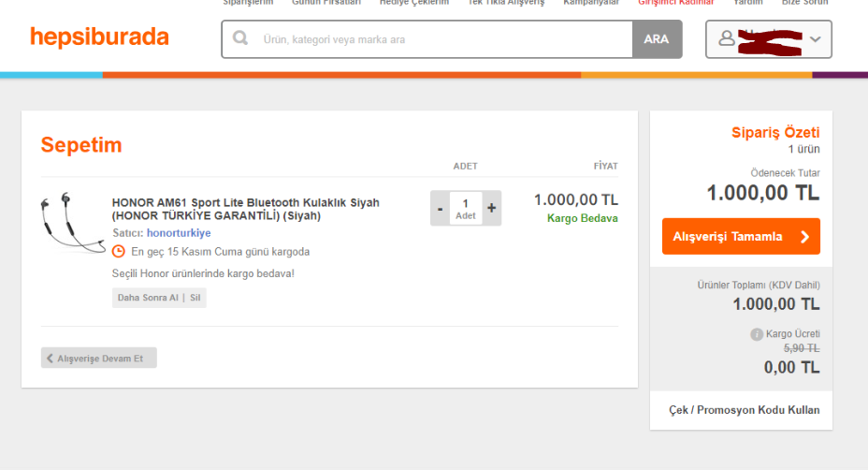Open Hediye Çeklerim menu item
The height and width of the screenshot is (470, 868).
pyautogui.click(x=414, y=3)
